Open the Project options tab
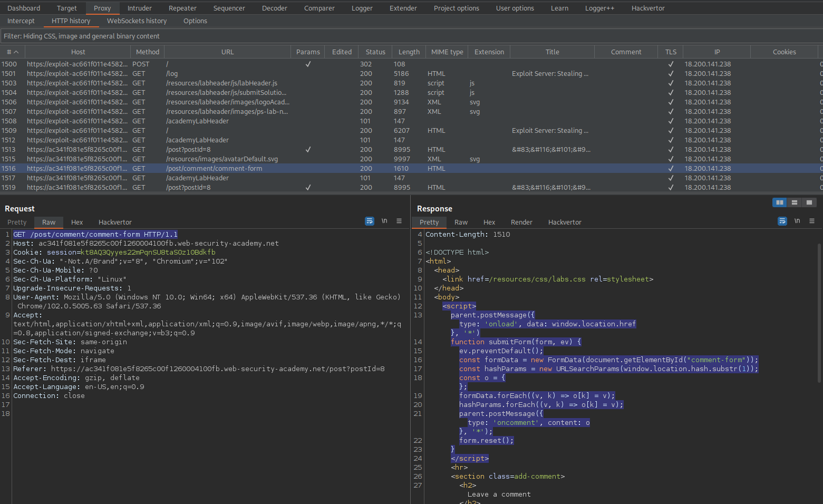The height and width of the screenshot is (504, 823). 456,8
